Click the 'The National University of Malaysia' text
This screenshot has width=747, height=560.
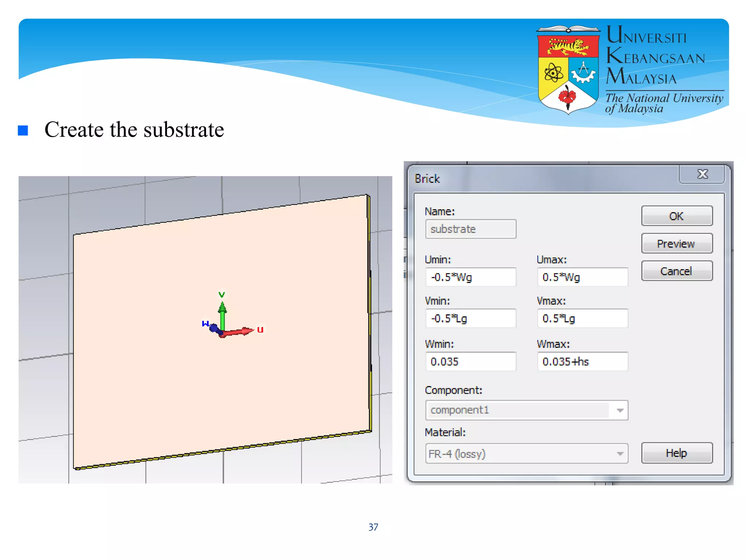coord(664,103)
